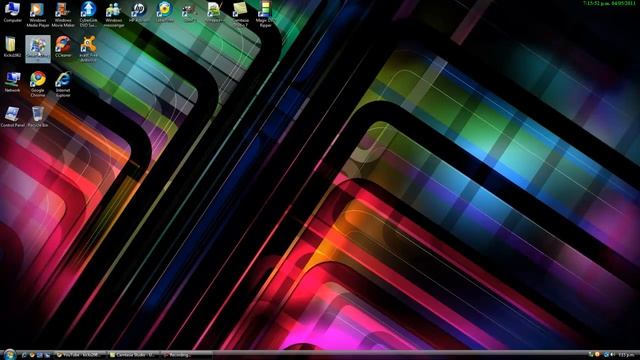
Task: Click the volume speaker tray icon
Action: (x=613, y=355)
